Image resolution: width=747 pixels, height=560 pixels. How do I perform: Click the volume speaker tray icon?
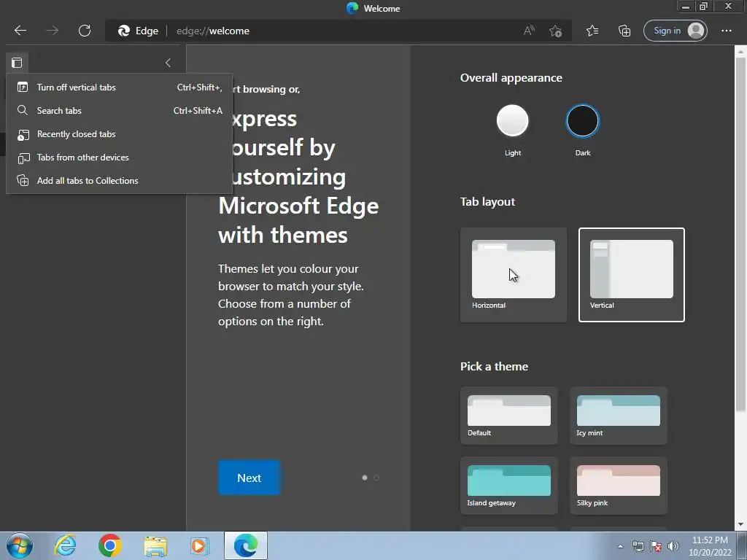(x=673, y=546)
